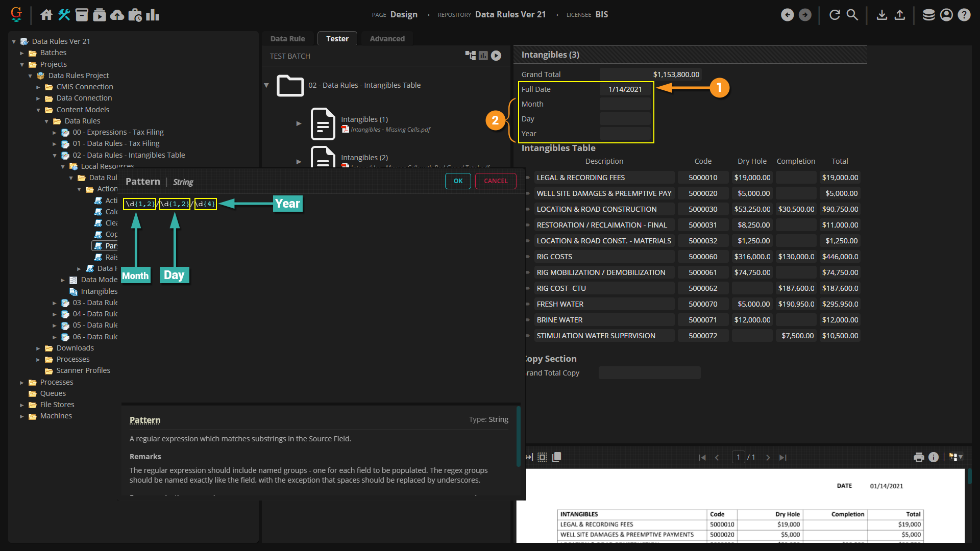Click the page number box in viewer

tap(738, 457)
